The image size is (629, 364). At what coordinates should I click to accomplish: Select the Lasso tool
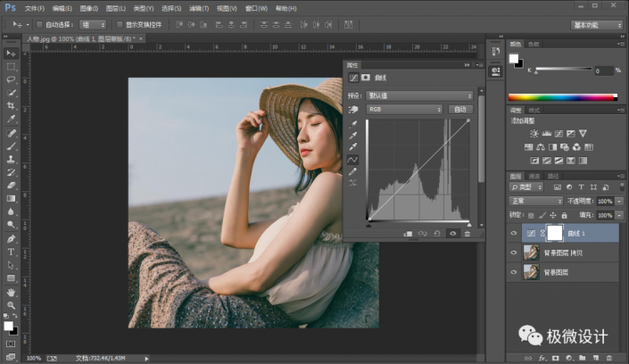tap(12, 79)
